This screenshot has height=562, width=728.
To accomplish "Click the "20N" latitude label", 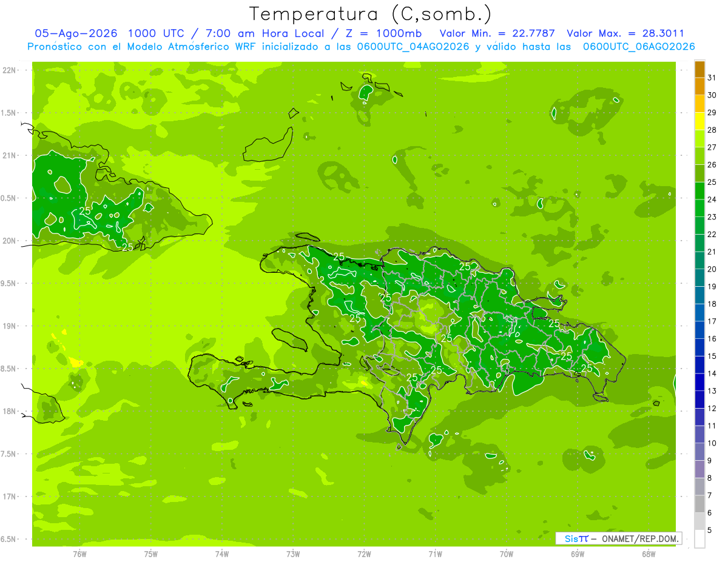I will pyautogui.click(x=9, y=241).
